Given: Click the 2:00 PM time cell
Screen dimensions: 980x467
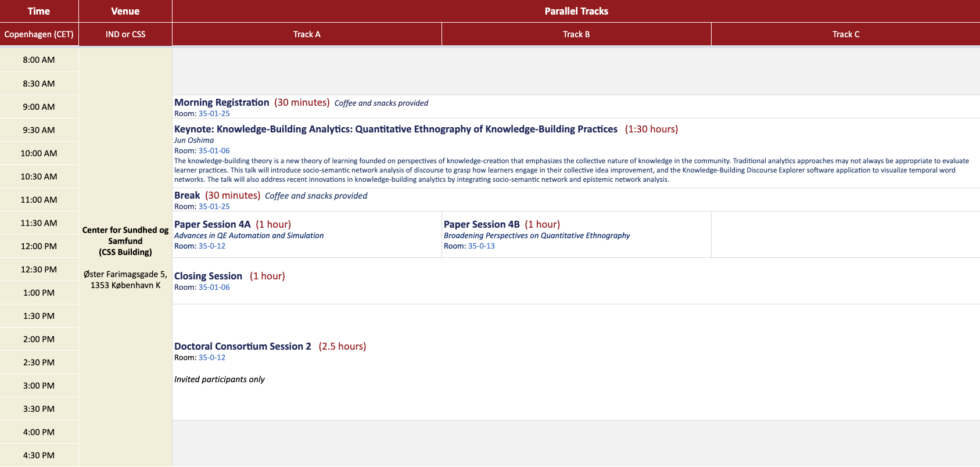Looking at the screenshot, I should pos(39,339).
